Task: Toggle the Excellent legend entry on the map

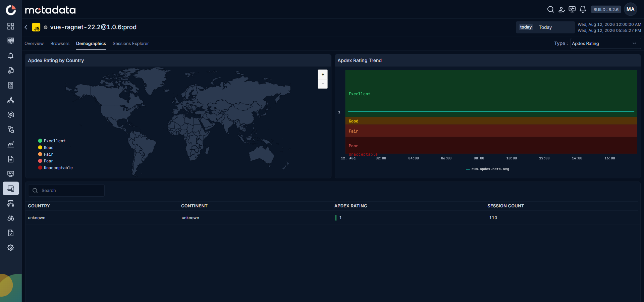Action: click(52, 141)
